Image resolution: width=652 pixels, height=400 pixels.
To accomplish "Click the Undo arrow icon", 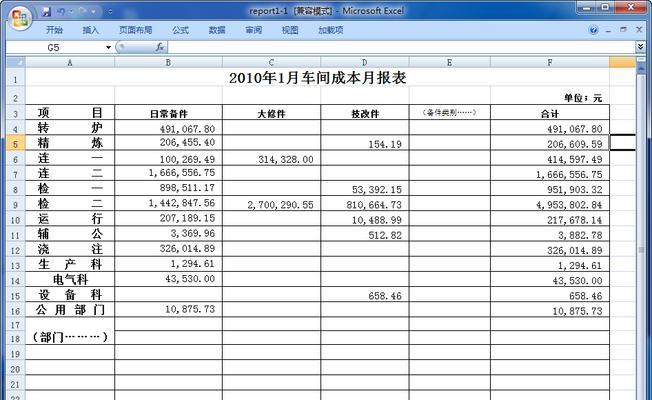I will pyautogui.click(x=61, y=12).
